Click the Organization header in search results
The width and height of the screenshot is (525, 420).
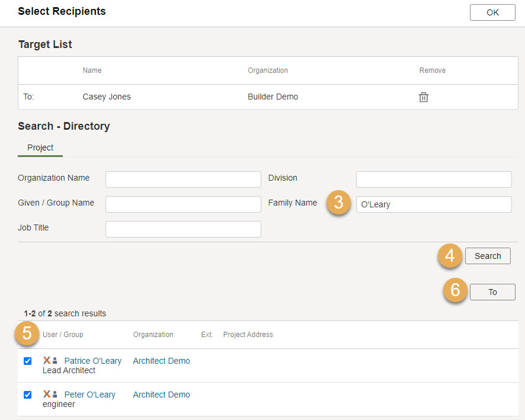tap(153, 335)
